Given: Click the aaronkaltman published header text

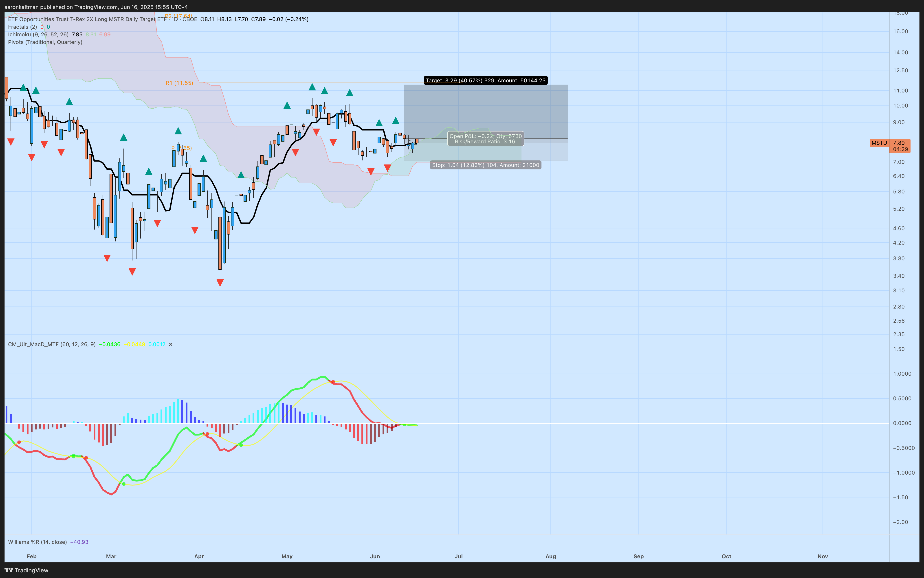Looking at the screenshot, I should coord(96,7).
